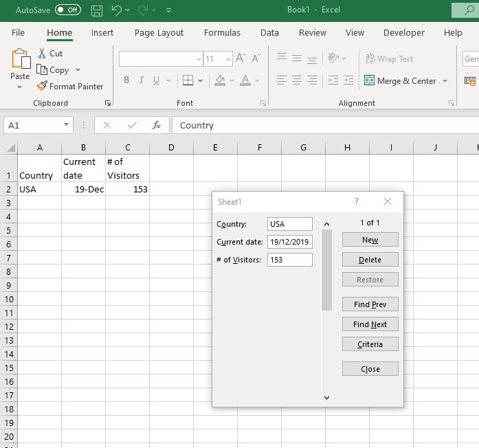Switch to the Page Layout tab
The height and width of the screenshot is (448, 479).
(x=159, y=33)
